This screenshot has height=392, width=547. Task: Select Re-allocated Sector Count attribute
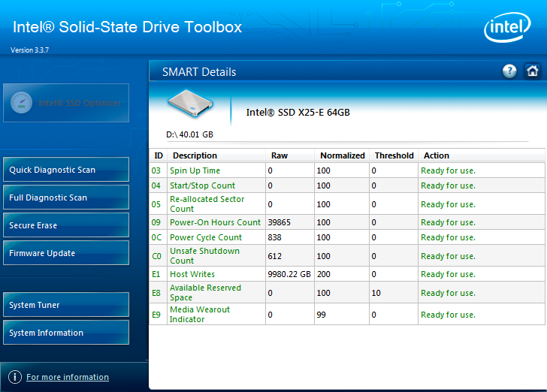(207, 204)
